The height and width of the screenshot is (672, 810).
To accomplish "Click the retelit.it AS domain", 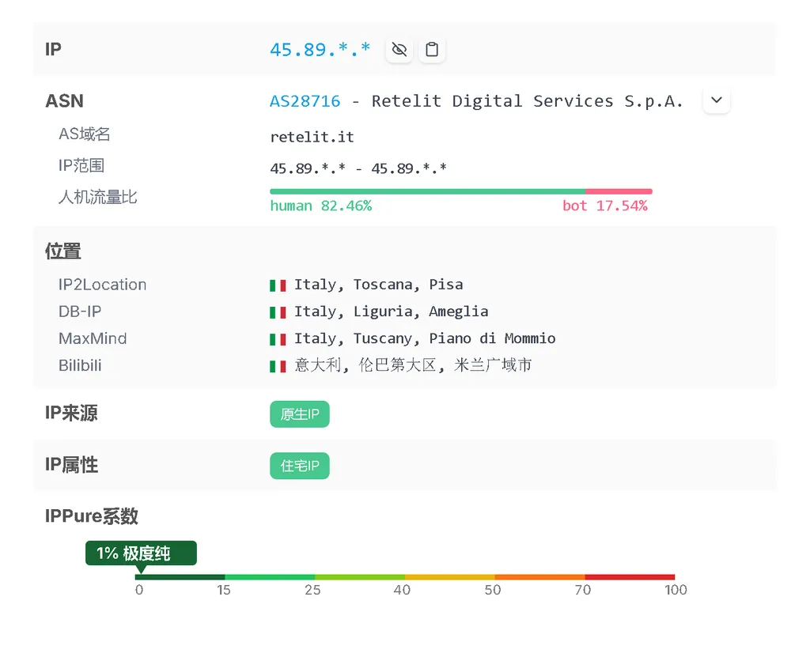I will [312, 137].
